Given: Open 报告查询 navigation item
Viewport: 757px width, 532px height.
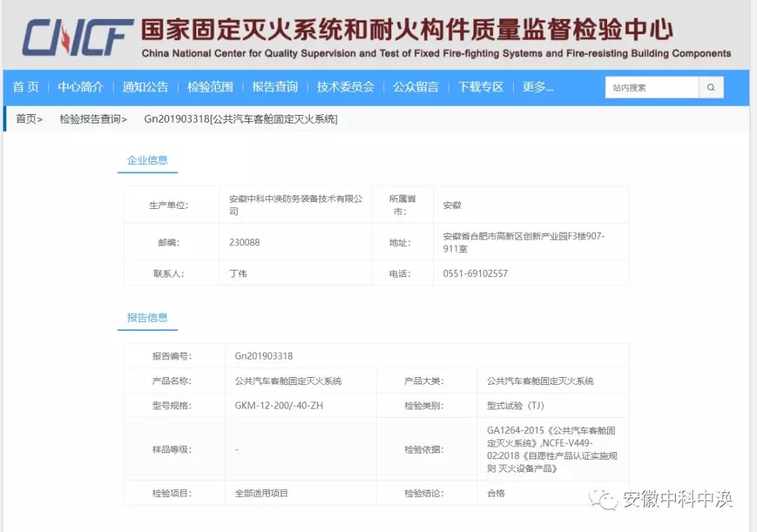Looking at the screenshot, I should (x=275, y=87).
